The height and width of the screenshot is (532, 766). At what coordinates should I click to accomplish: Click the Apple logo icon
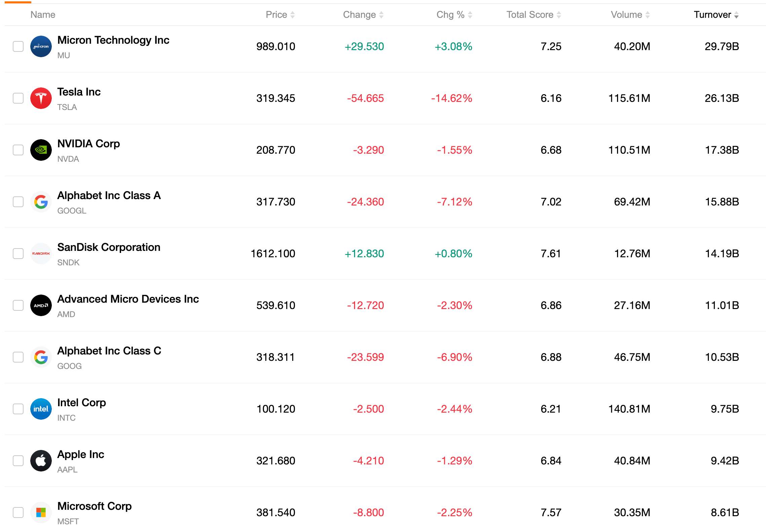coord(41,461)
